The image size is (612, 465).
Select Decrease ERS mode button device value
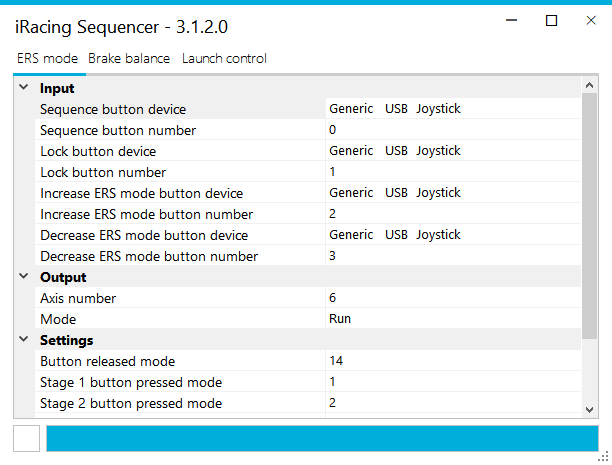[453, 235]
